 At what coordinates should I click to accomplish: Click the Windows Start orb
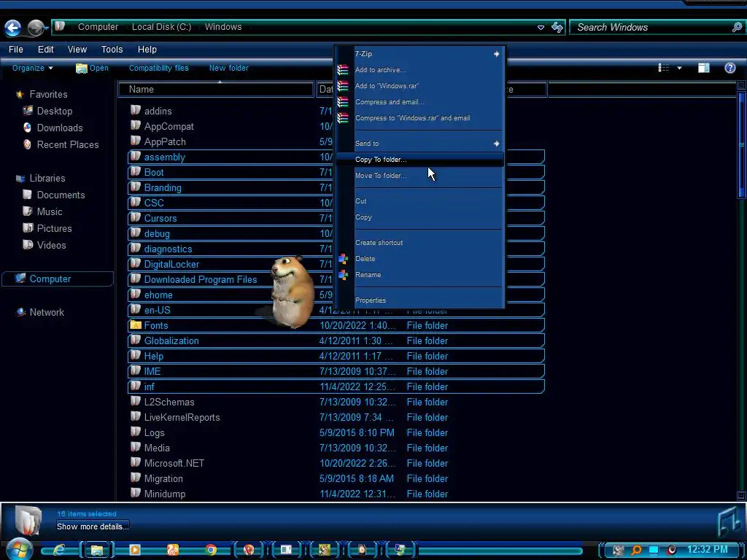pyautogui.click(x=19, y=550)
